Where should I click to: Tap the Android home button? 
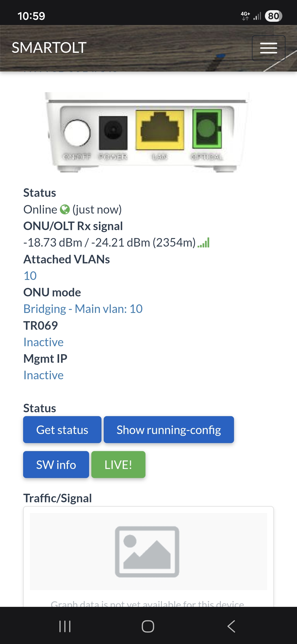148,626
